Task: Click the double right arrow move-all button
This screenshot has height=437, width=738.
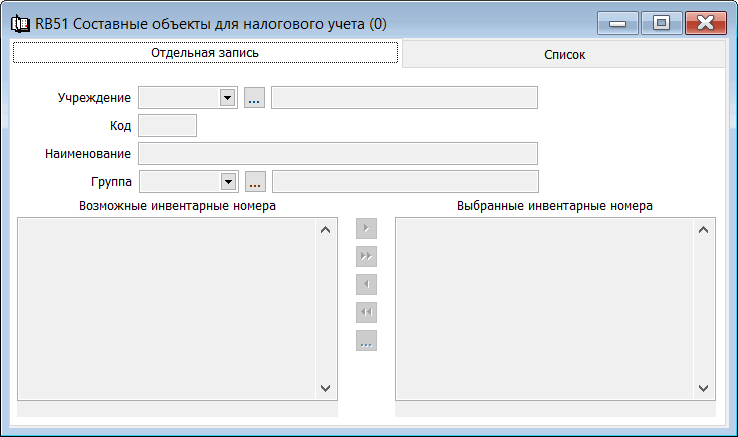Action: pyautogui.click(x=366, y=257)
